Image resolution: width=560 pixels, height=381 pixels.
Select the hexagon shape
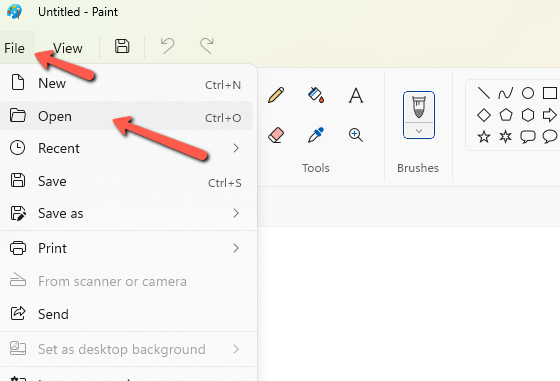tap(528, 115)
